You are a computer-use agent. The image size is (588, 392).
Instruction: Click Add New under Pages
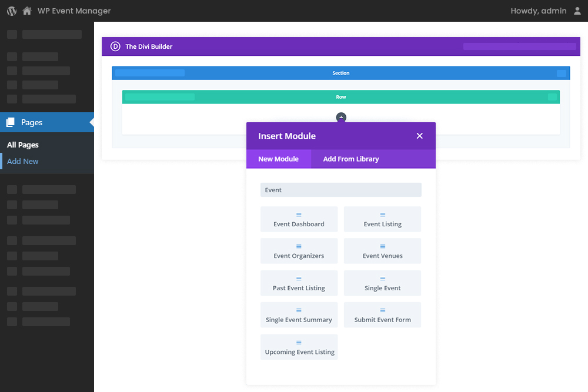[22, 161]
